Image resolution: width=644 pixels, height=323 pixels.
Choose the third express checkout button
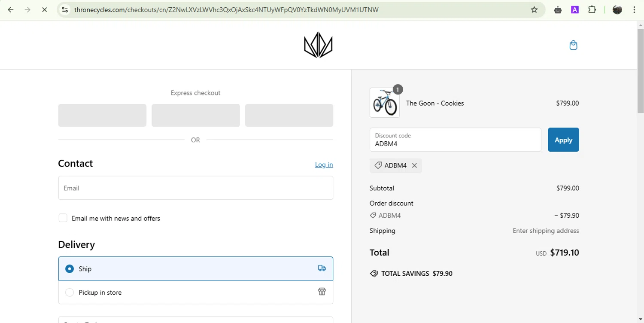pyautogui.click(x=289, y=115)
